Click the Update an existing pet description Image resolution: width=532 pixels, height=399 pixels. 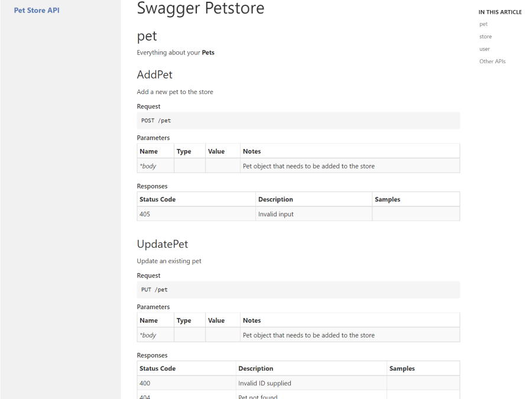click(x=169, y=261)
